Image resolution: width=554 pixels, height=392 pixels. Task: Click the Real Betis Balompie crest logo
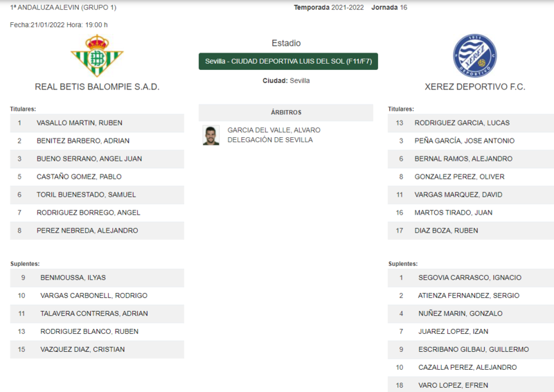[x=97, y=55]
